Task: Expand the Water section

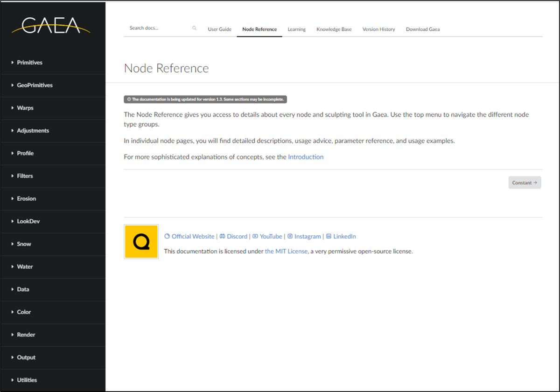Action: click(53, 266)
